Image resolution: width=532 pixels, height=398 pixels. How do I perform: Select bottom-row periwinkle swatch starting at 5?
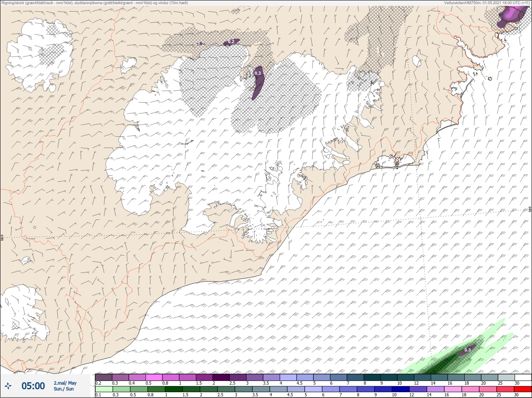click(x=313, y=389)
